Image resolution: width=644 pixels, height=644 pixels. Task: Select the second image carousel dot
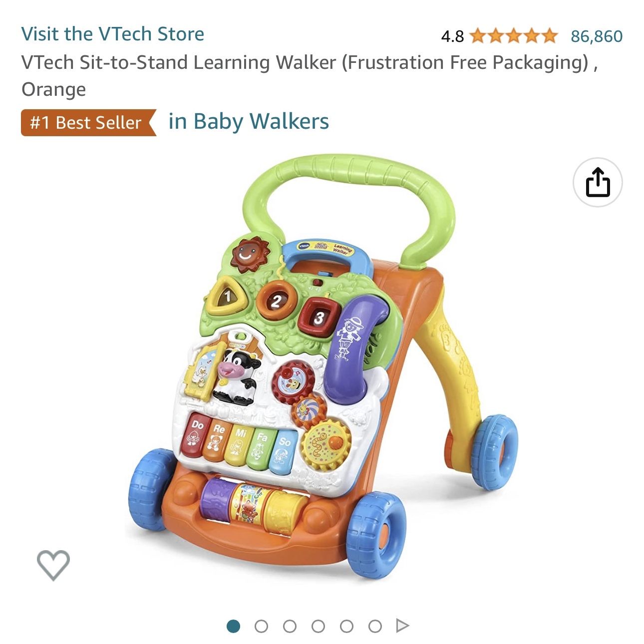[x=261, y=626]
